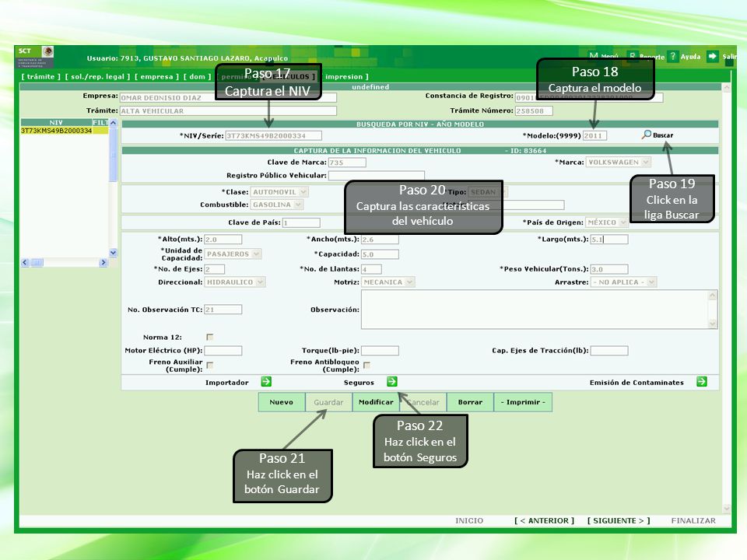Viewport: 747px width, 560px height.
Task: Open the trámite tab
Action: click(x=41, y=77)
